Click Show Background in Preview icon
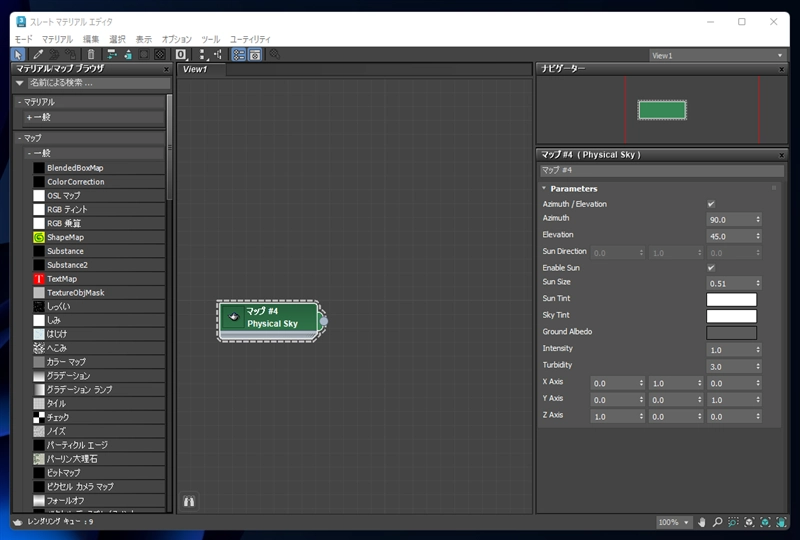Viewport: 800px width, 540px height. (x=160, y=55)
